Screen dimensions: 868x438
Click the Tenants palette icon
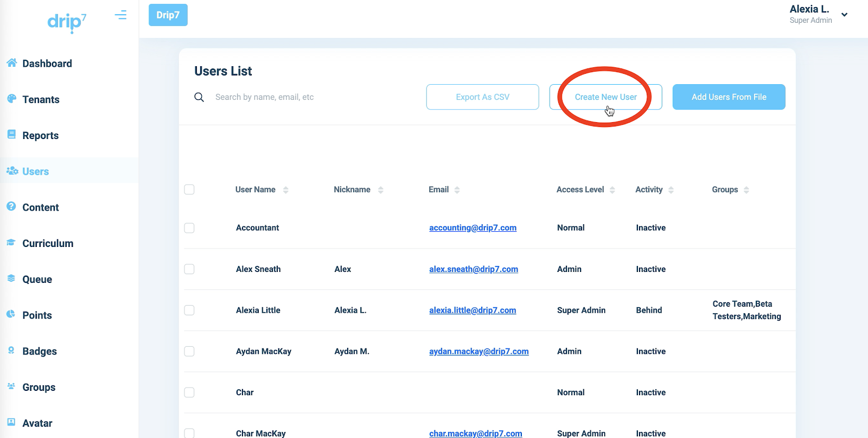(x=11, y=99)
